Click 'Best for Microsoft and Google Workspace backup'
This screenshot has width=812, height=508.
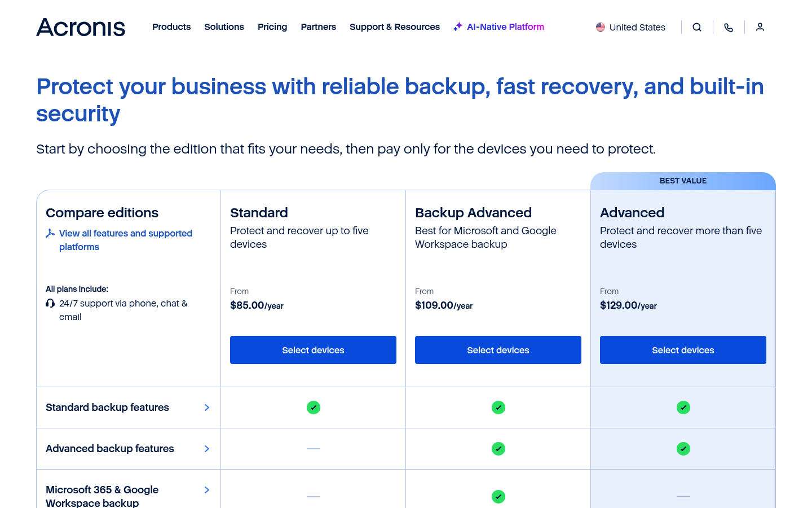click(486, 238)
